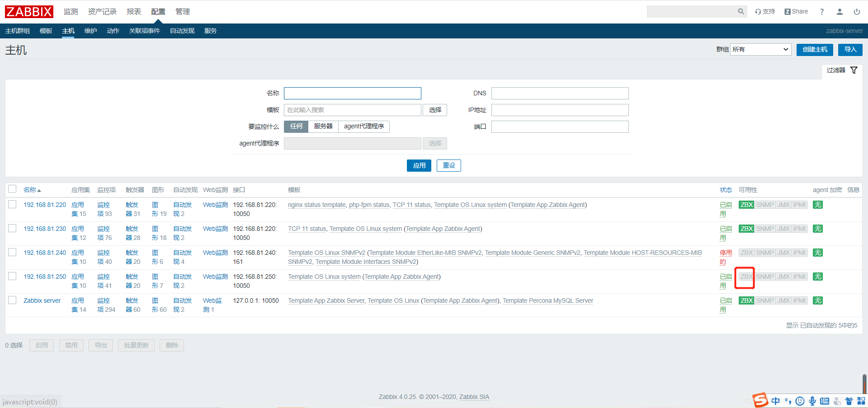868x408 pixels.
Task: Click the search magnifier icon
Action: point(741,12)
